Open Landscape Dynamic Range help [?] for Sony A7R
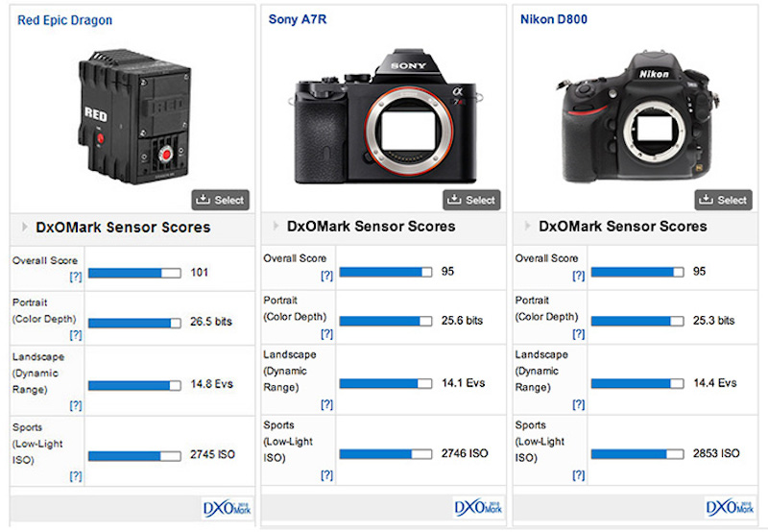 click(326, 404)
